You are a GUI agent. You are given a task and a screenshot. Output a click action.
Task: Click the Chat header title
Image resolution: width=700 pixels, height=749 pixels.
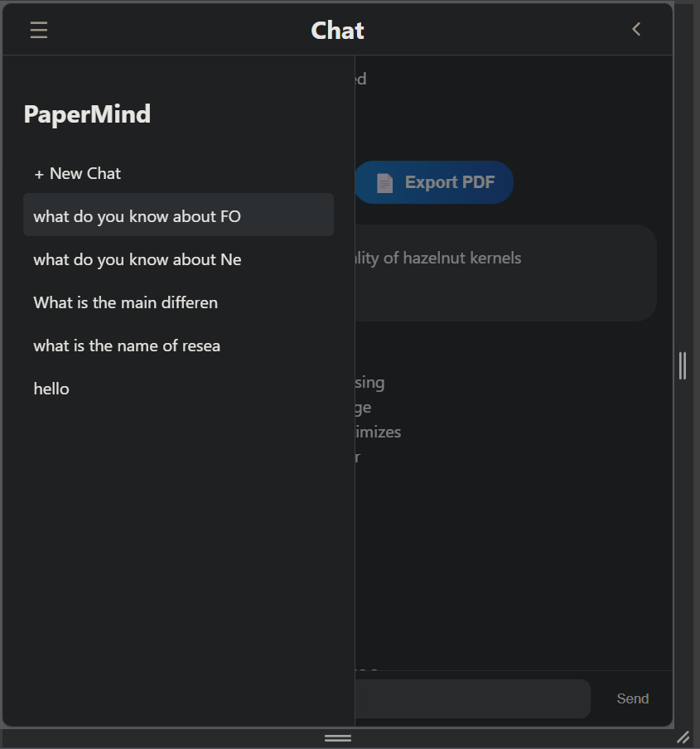coord(337,31)
